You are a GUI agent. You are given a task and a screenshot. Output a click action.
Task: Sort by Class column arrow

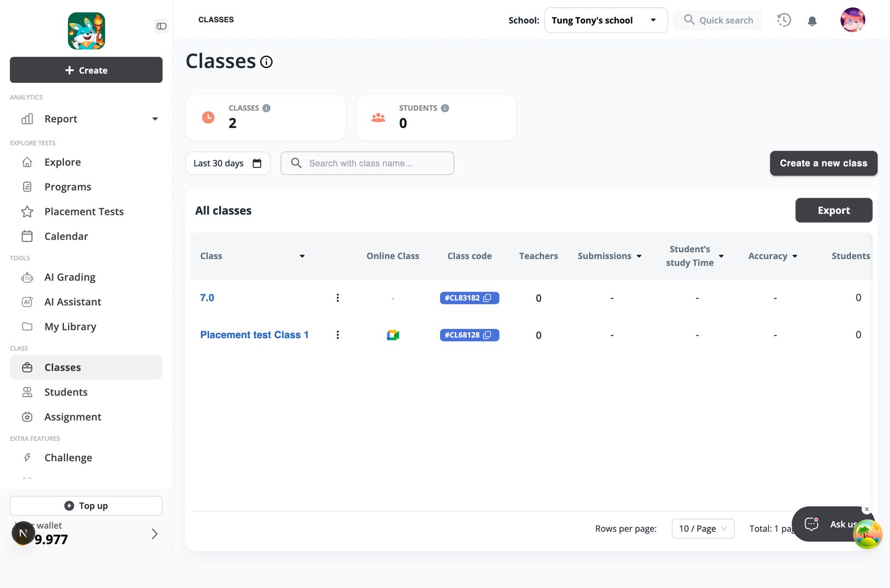302,256
